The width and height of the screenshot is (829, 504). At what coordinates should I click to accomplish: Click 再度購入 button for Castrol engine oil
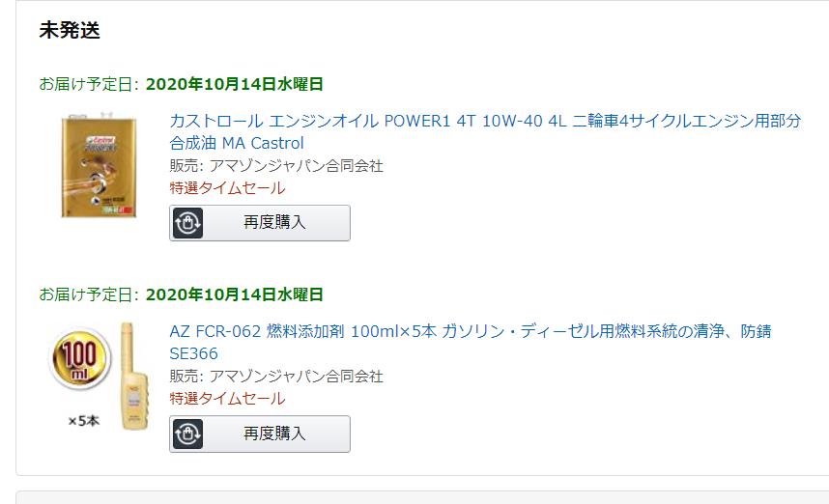[x=260, y=223]
